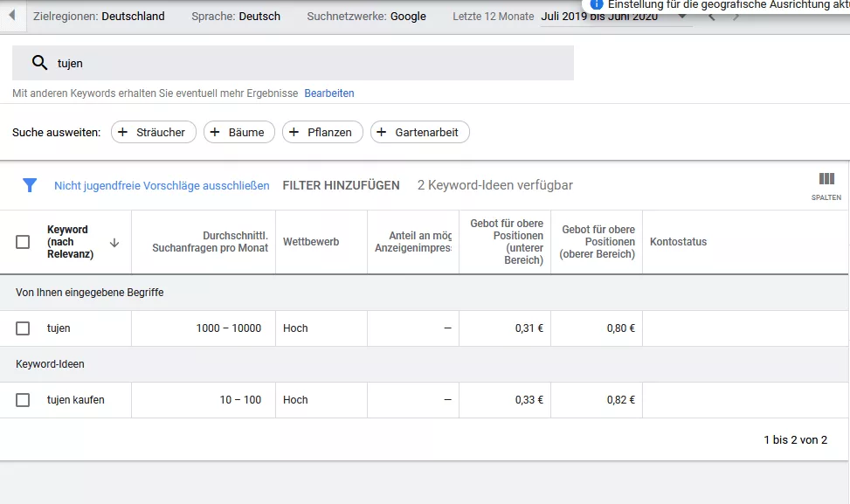Click the plus icon on the Bäume chip
This screenshot has height=504, width=850.
[215, 132]
